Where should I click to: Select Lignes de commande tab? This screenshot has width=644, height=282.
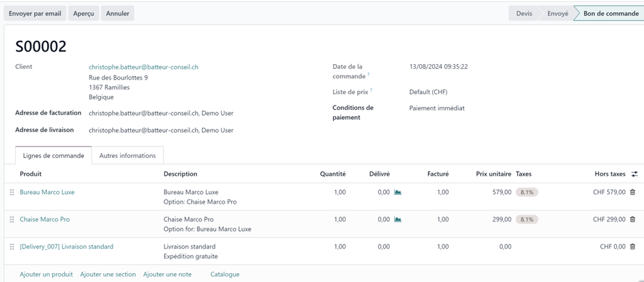[x=53, y=155]
